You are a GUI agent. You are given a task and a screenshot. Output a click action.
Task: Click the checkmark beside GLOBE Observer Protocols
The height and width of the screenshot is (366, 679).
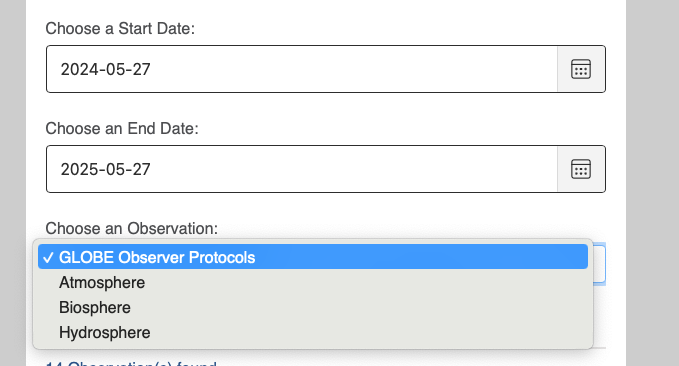[48, 258]
